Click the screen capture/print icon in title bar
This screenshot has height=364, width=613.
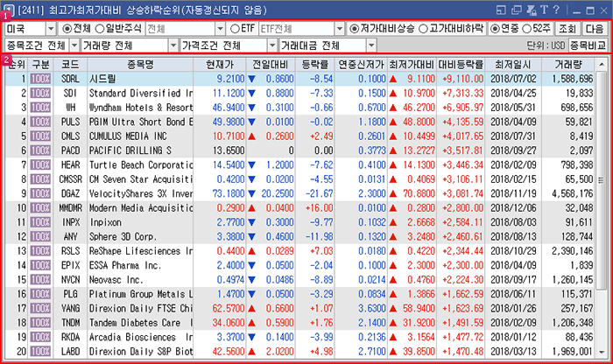coord(531,10)
